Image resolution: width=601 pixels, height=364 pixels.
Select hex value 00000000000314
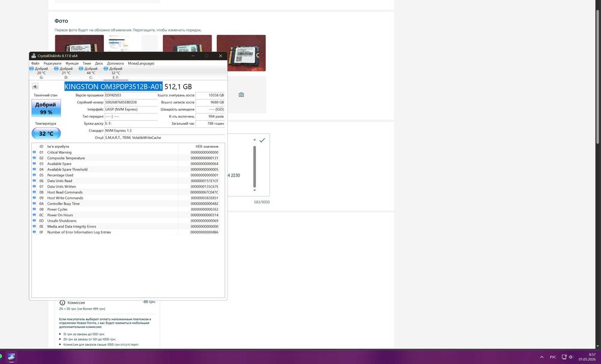[205, 215]
